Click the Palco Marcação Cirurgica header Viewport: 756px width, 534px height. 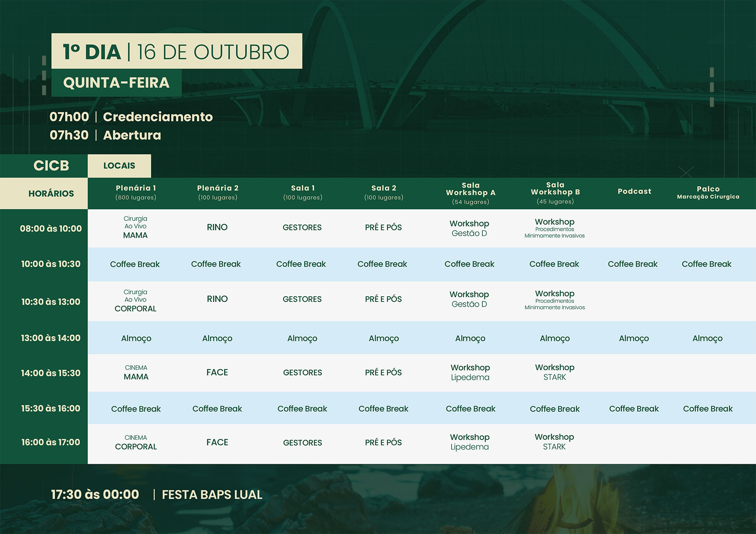tap(708, 192)
